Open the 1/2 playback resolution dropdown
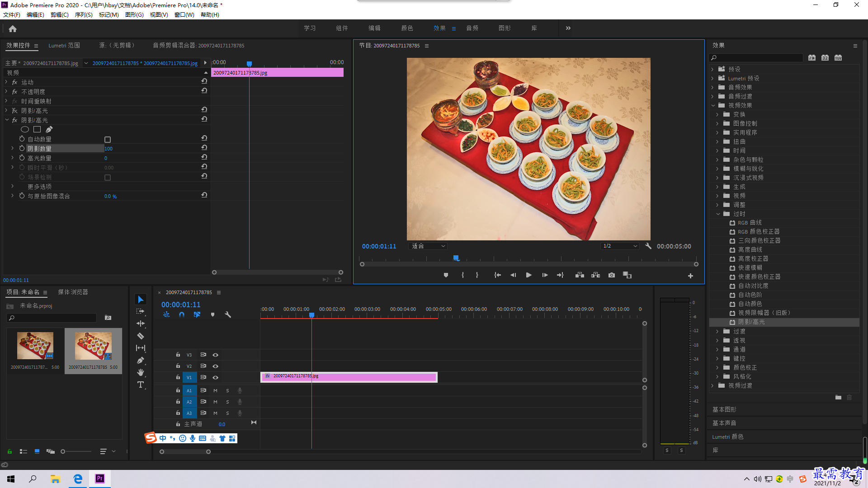 620,246
